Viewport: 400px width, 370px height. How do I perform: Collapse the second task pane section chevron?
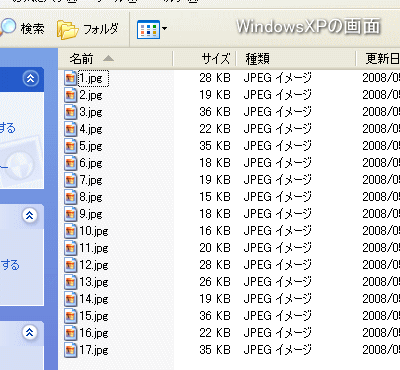point(30,216)
